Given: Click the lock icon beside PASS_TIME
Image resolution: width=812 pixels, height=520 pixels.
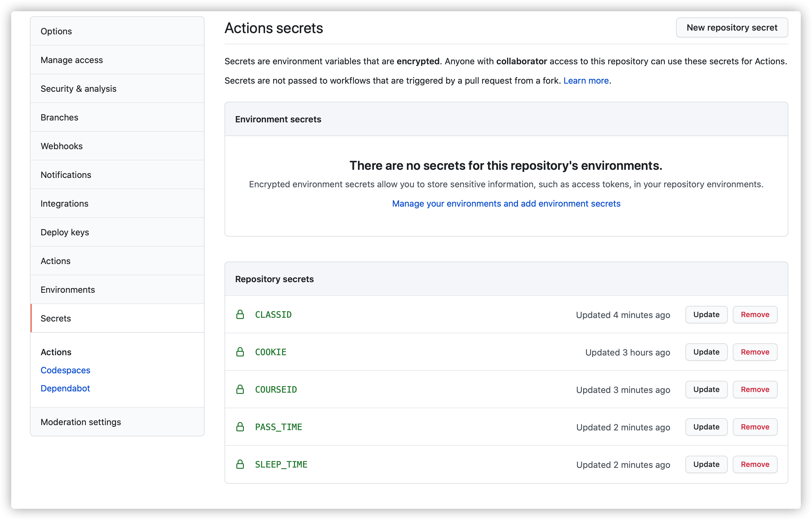Looking at the screenshot, I should (240, 427).
